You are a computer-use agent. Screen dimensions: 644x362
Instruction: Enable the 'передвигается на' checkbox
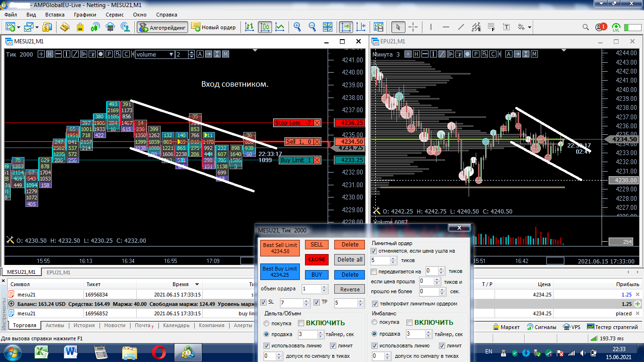click(374, 271)
